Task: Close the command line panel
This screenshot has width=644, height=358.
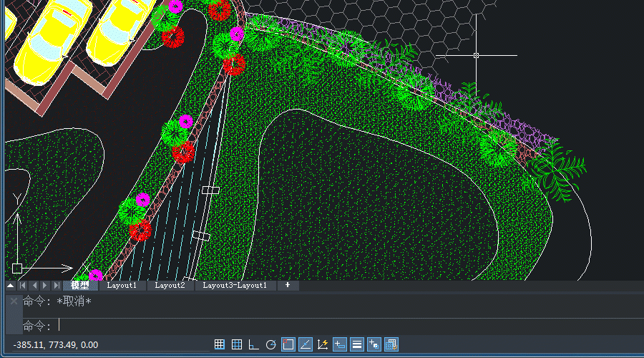Action: (x=14, y=301)
